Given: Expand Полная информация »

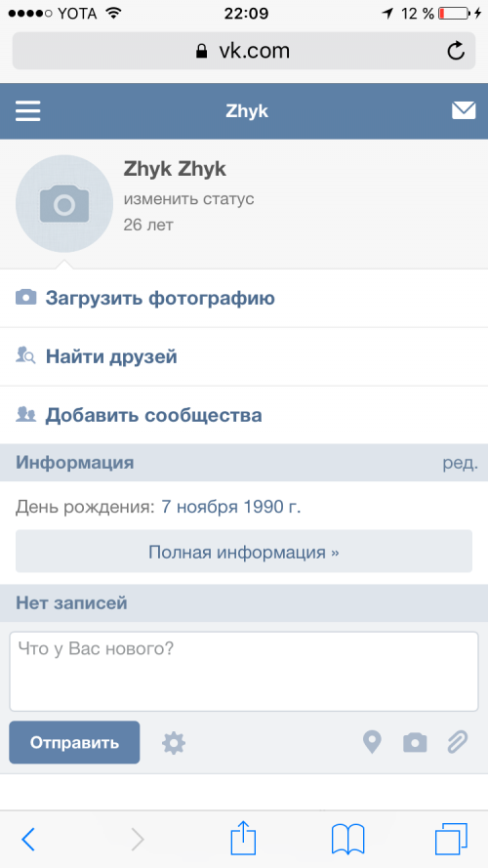Looking at the screenshot, I should (x=244, y=552).
